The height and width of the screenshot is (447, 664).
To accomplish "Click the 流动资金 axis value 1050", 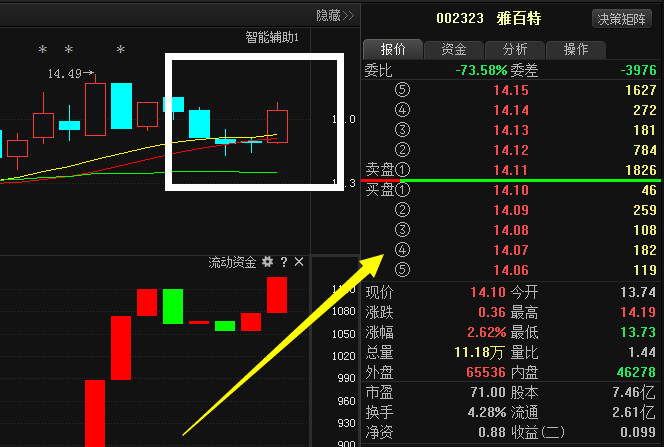I will 343,334.
